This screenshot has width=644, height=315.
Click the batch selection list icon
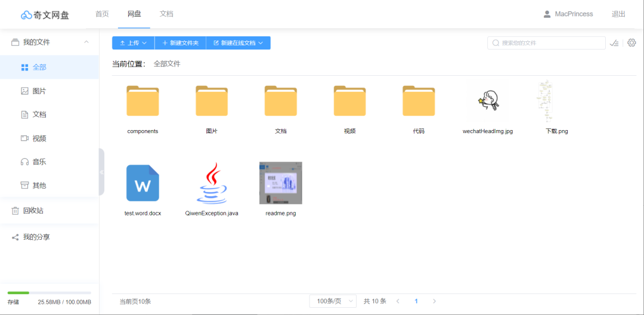click(x=614, y=43)
